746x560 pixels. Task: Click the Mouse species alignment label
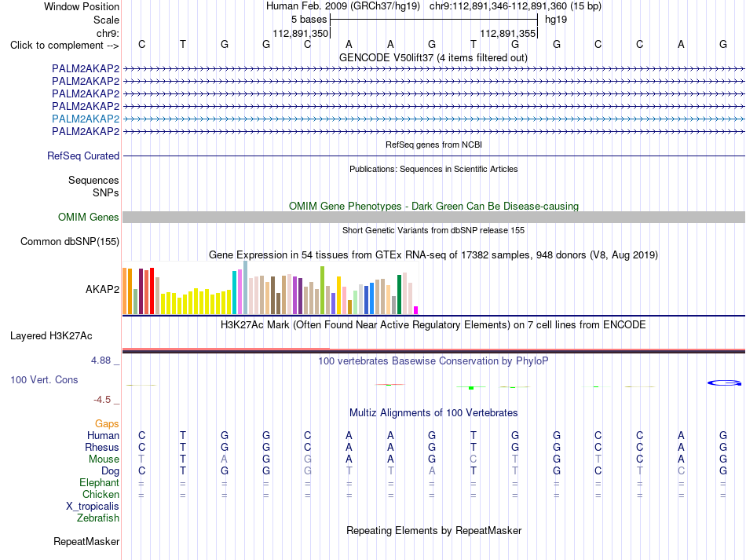[x=104, y=459]
